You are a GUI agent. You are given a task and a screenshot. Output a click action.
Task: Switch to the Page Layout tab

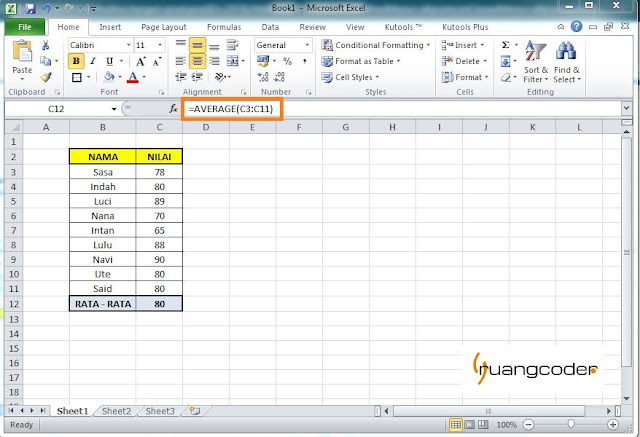(x=164, y=27)
